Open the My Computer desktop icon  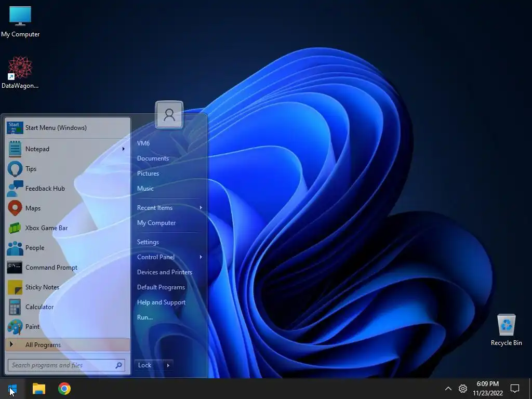coord(20,21)
